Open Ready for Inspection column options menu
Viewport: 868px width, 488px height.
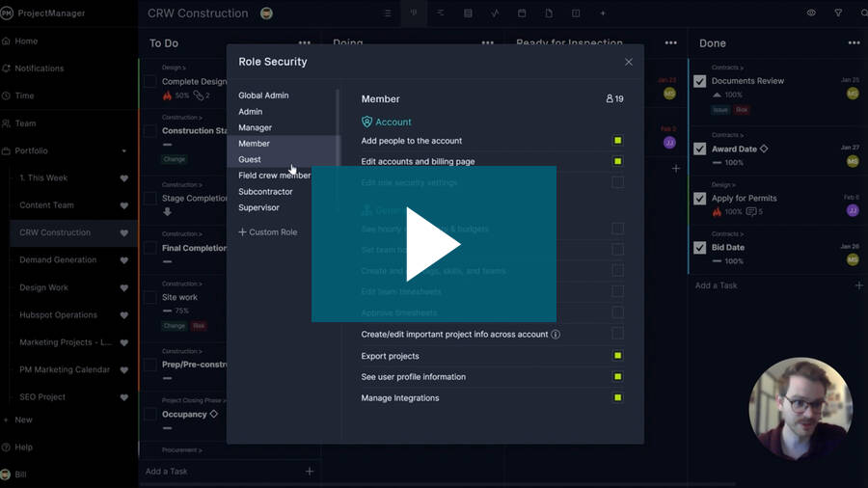(x=671, y=43)
